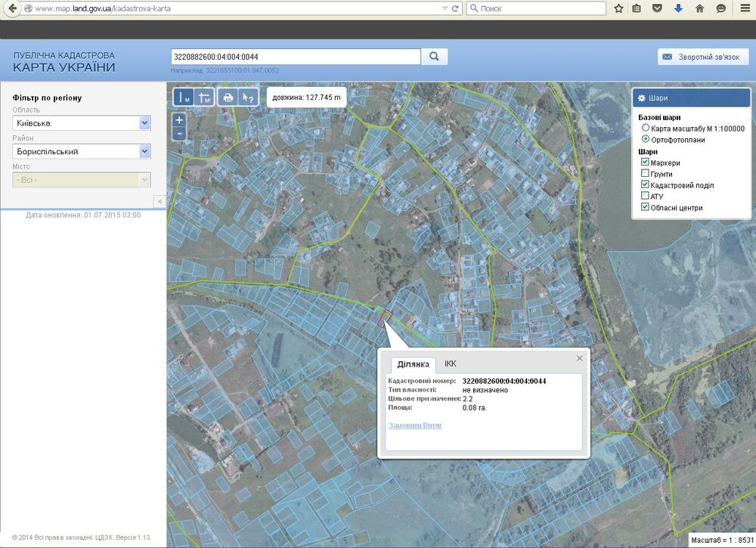
Task: Click the cadastral search magnifier button
Action: point(435,57)
